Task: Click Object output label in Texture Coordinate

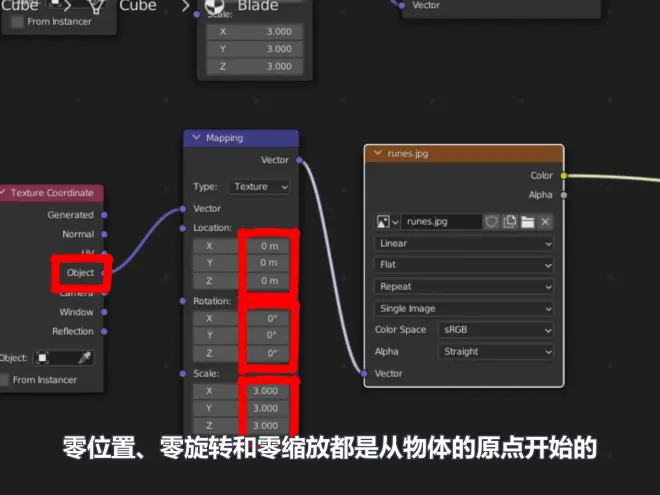Action: tap(80, 273)
